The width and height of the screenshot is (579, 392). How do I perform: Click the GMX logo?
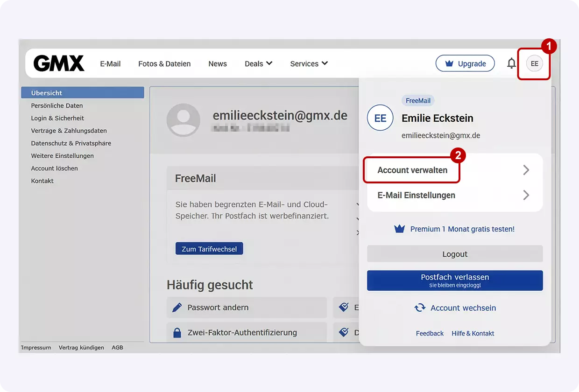(58, 63)
